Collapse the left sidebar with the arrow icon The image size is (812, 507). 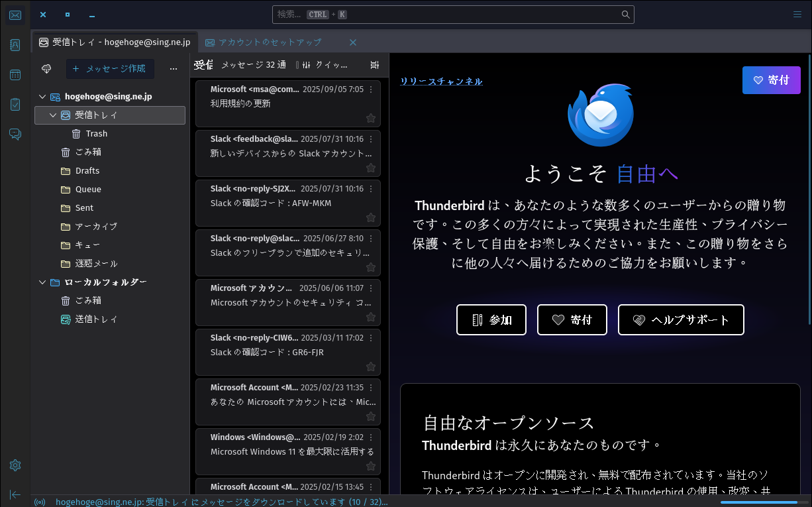click(x=15, y=494)
